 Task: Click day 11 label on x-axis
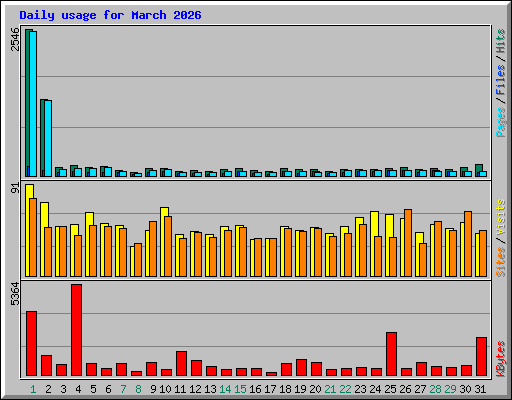click(x=180, y=389)
